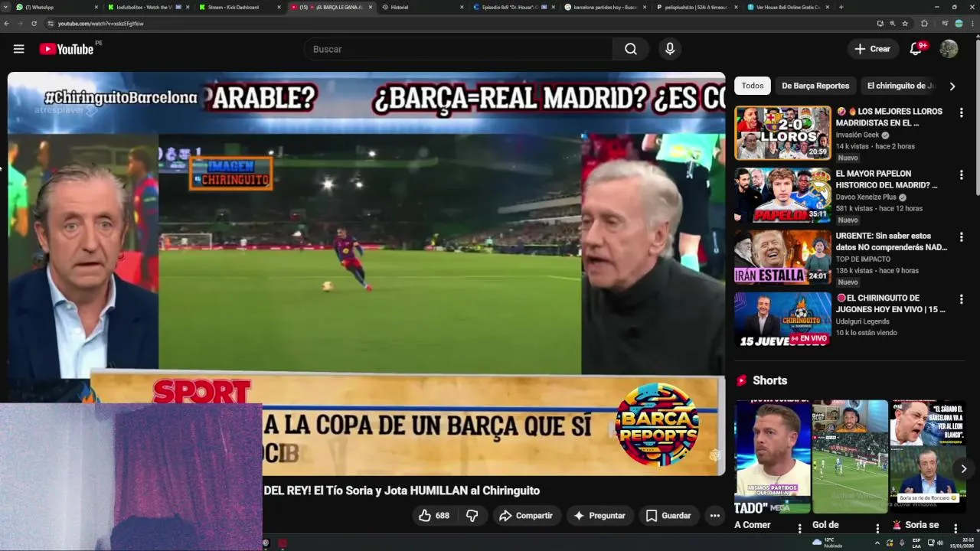
Task: Open options for EL MAYOR PAPELON video
Action: 961,175
